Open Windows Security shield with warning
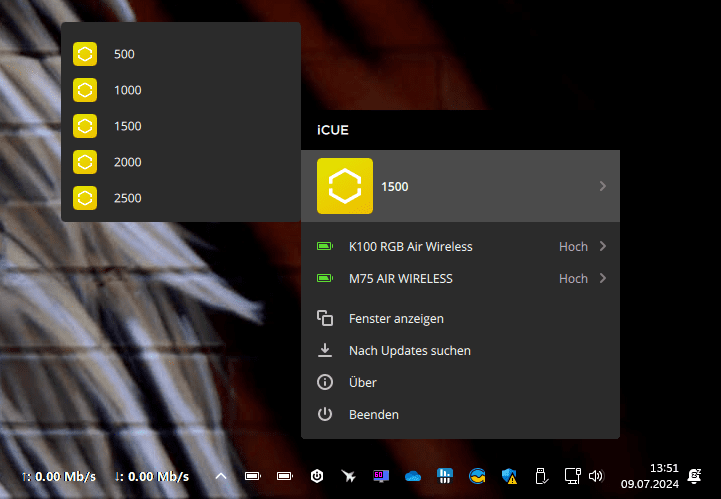 point(509,476)
